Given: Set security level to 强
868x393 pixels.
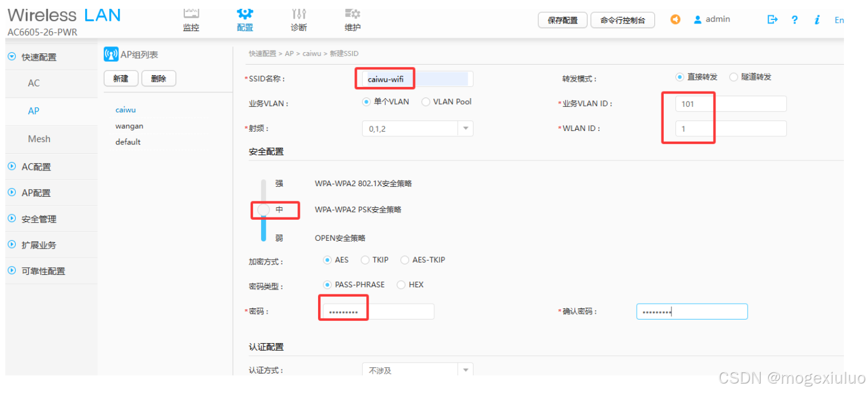Looking at the screenshot, I should (279, 183).
